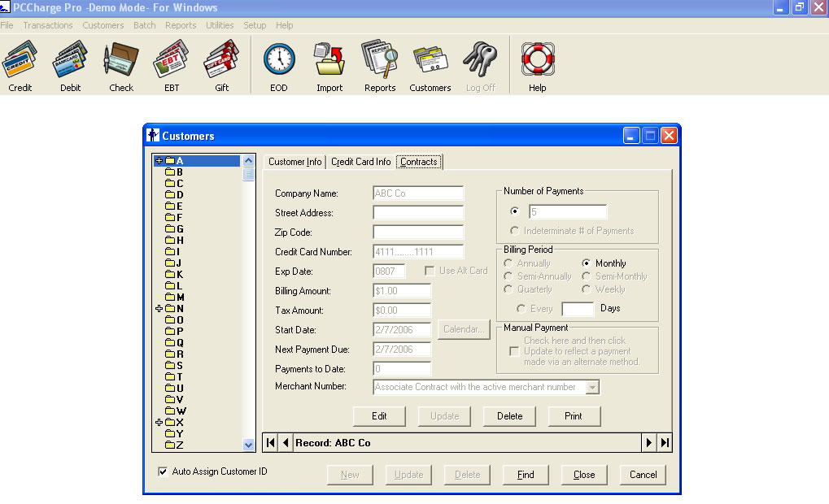The height and width of the screenshot is (504, 829).
Task: Open the Customers menu in menu bar
Action: point(103,25)
